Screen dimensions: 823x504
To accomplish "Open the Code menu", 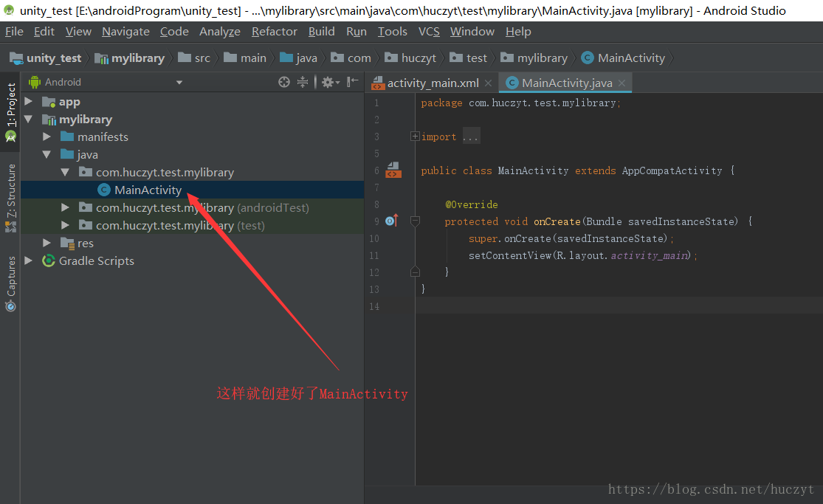I will click(174, 32).
